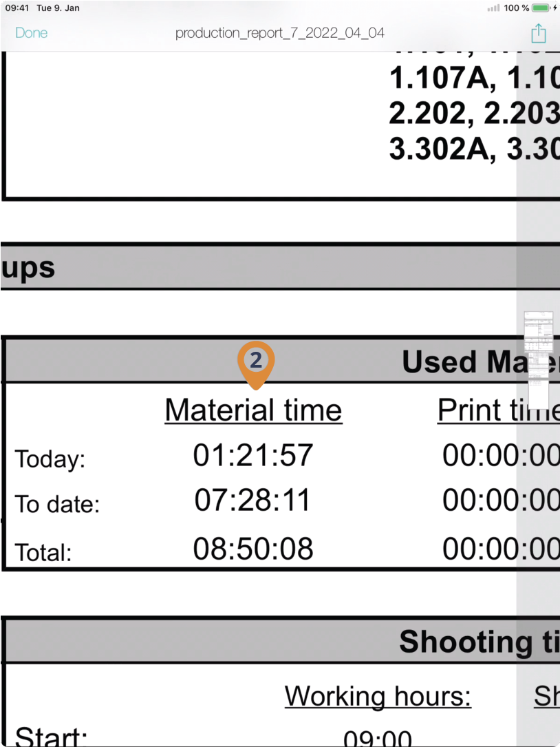
Task: Tap the Used Material section header
Action: [x=481, y=362]
